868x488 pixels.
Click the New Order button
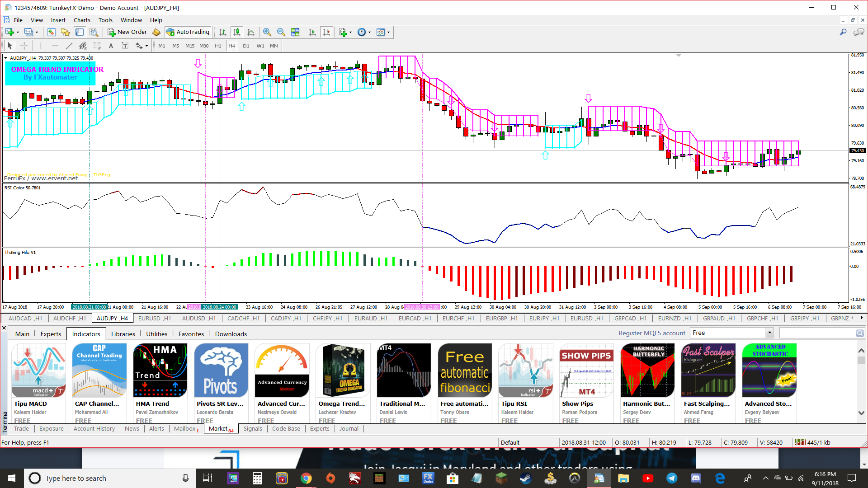[x=127, y=32]
